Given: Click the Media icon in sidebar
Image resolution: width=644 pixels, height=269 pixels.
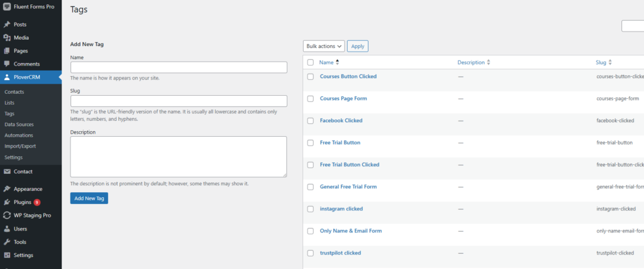Looking at the screenshot, I should point(7,38).
